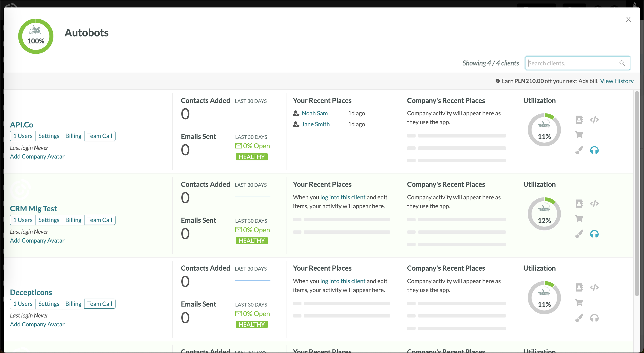Click CRM Mig Test envelope open-rate icon
Image resolution: width=644 pixels, height=353 pixels.
(238, 230)
